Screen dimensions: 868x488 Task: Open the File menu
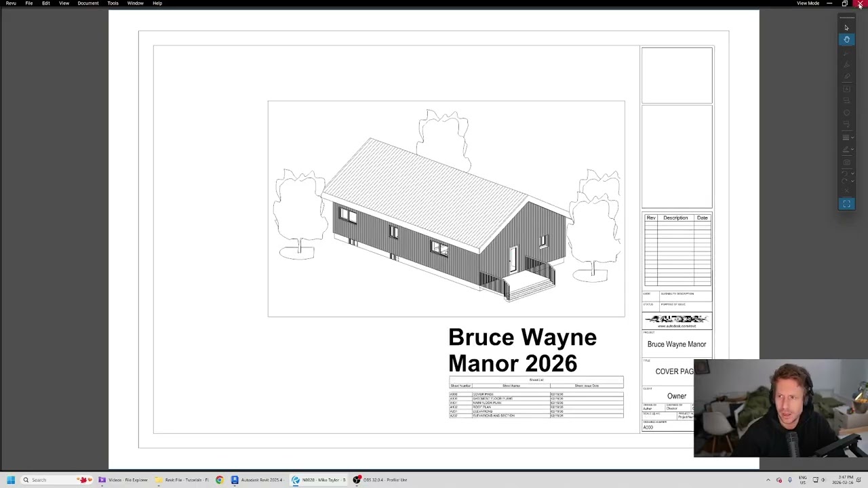click(x=29, y=3)
